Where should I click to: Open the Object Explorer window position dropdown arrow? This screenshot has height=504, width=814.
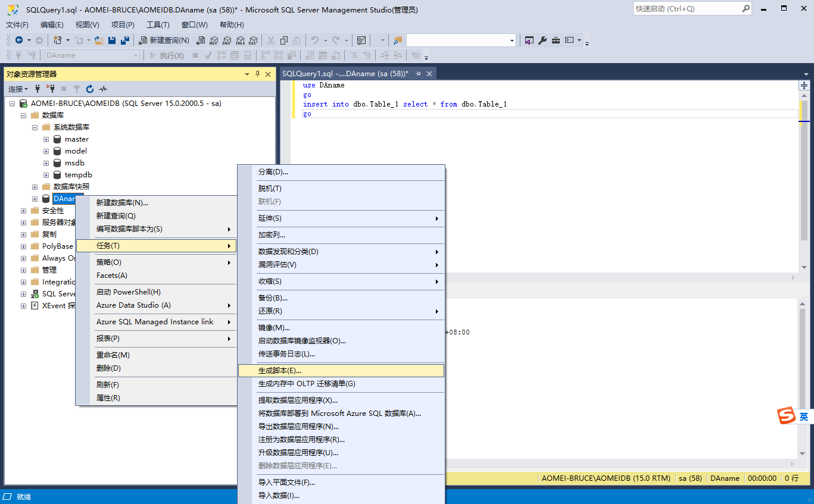(247, 74)
